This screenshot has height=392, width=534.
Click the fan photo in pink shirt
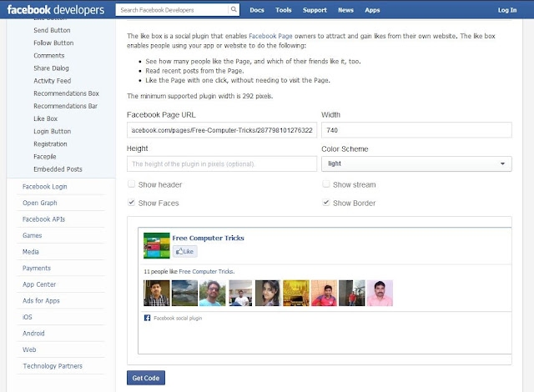tap(380, 293)
